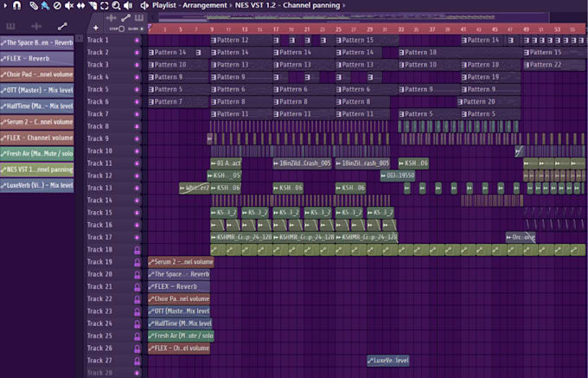Click the plus button to add a track

point(96,28)
